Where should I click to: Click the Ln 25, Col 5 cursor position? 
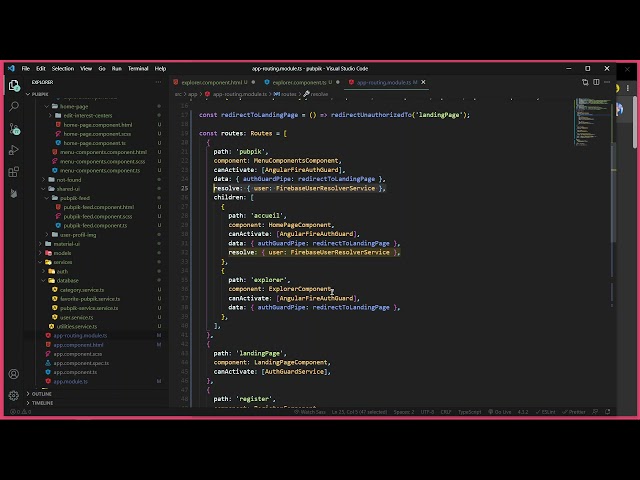[x=359, y=412]
